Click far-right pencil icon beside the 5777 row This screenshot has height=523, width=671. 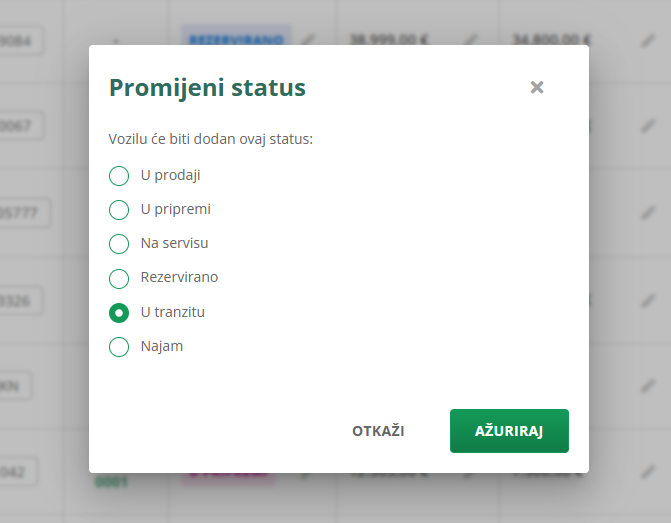(x=648, y=212)
